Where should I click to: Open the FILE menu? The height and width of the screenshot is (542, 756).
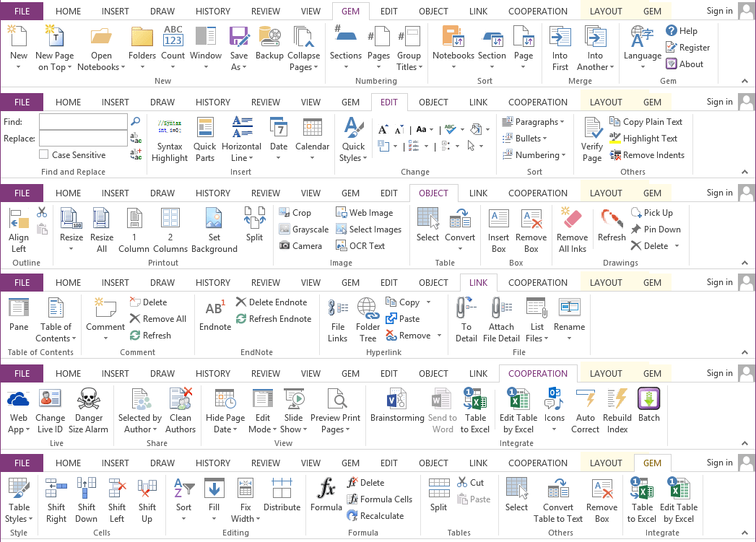pyautogui.click(x=22, y=11)
